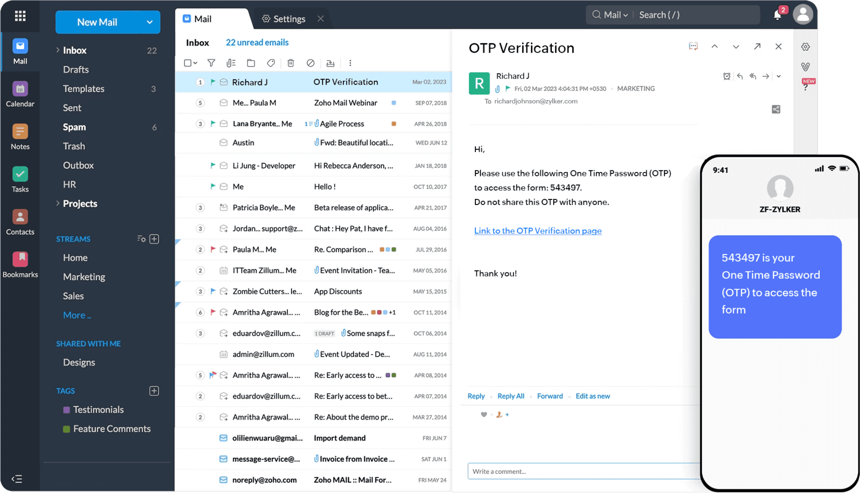Click the move-to-folder toolbar icon
Viewport: 860px width, 504px height.
point(251,63)
